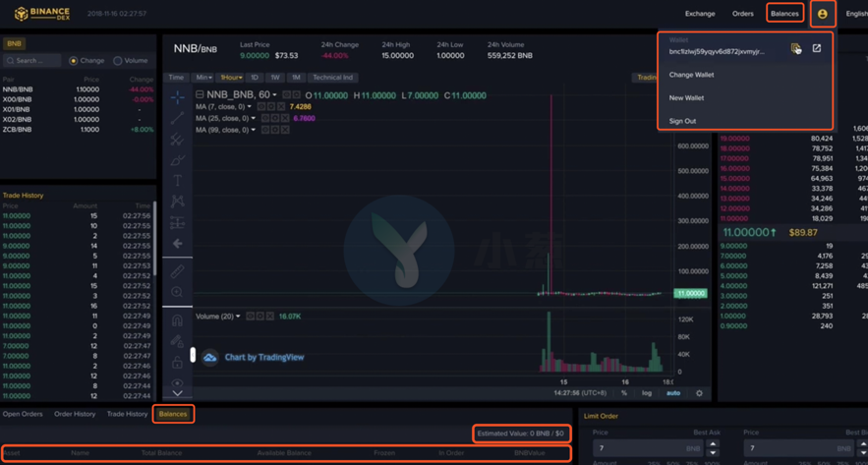The width and height of the screenshot is (868, 465).
Task: Select the brush drawing tool
Action: pyautogui.click(x=177, y=160)
